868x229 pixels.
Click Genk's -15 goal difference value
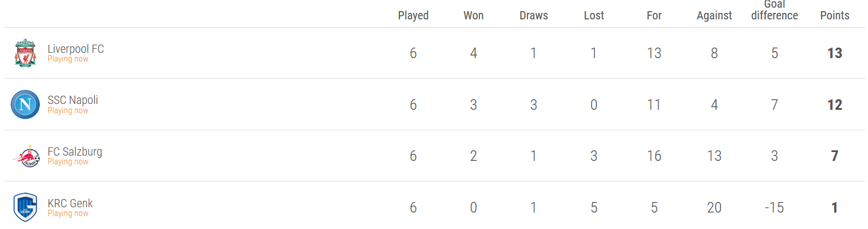pyautogui.click(x=774, y=208)
